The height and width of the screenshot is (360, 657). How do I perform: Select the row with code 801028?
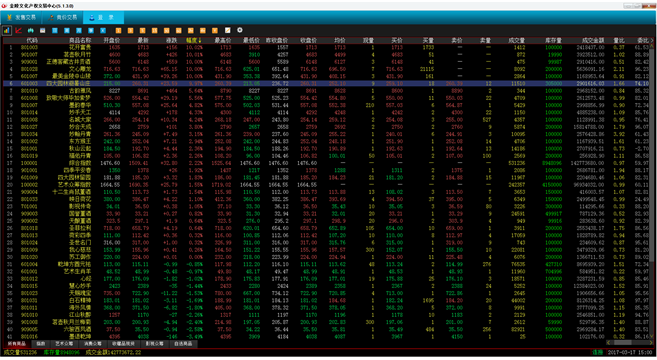[326, 69]
